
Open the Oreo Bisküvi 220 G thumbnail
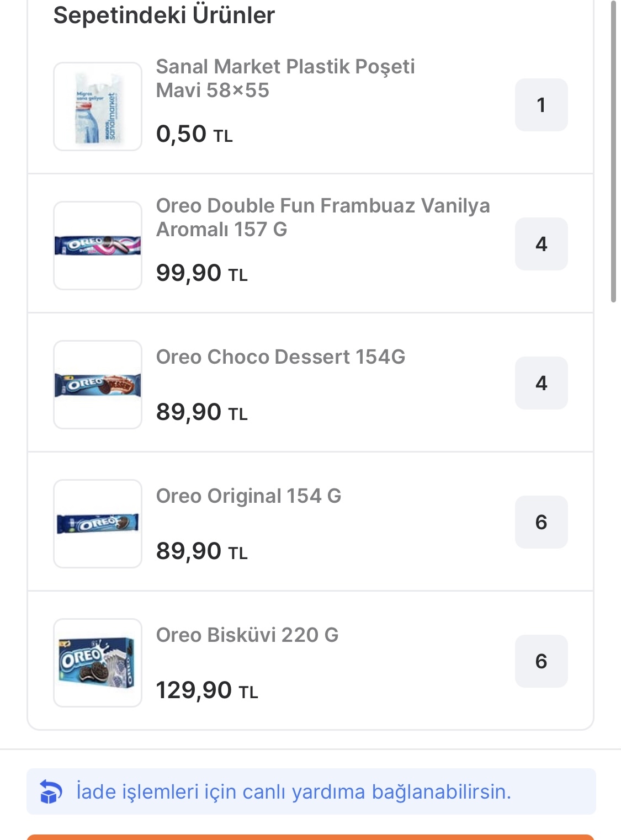tap(98, 663)
